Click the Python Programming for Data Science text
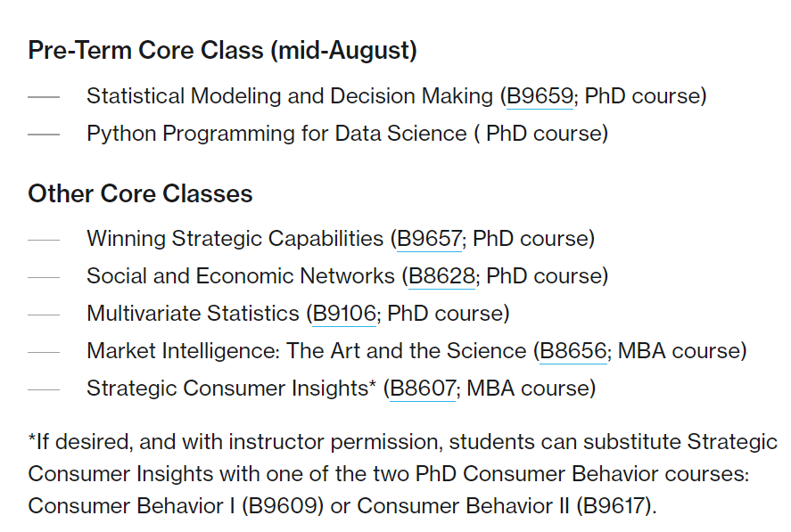The image size is (791, 532). tap(276, 134)
